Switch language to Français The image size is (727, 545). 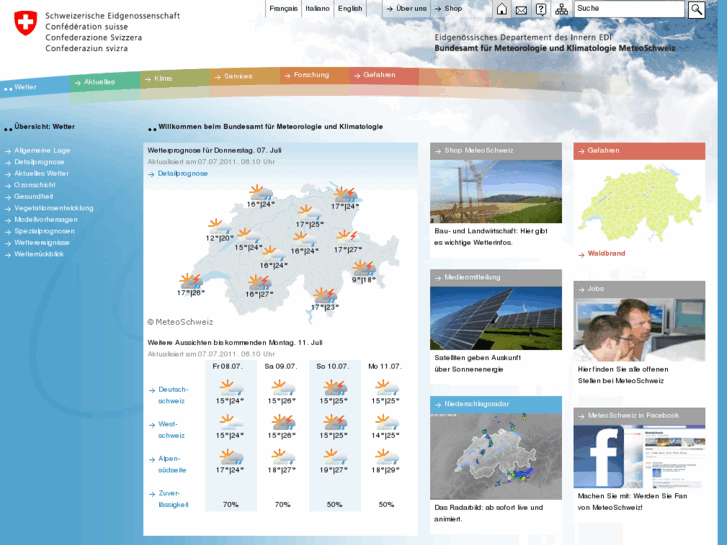click(x=284, y=8)
